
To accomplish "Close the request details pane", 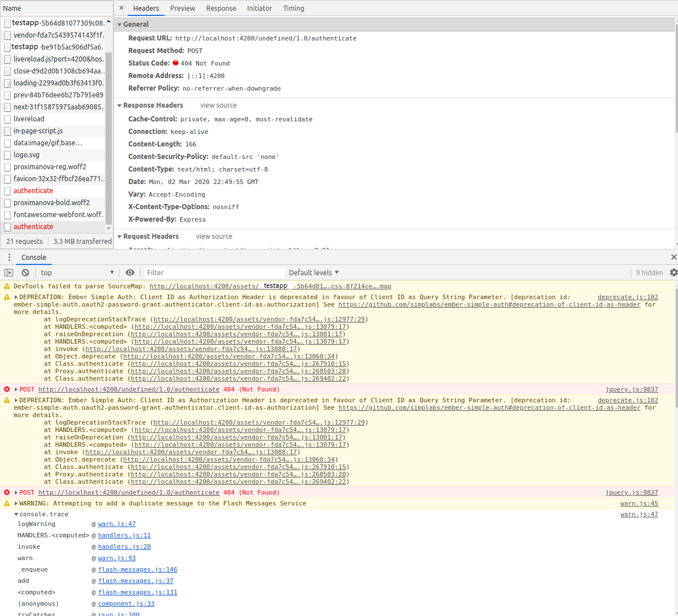I will tap(121, 8).
